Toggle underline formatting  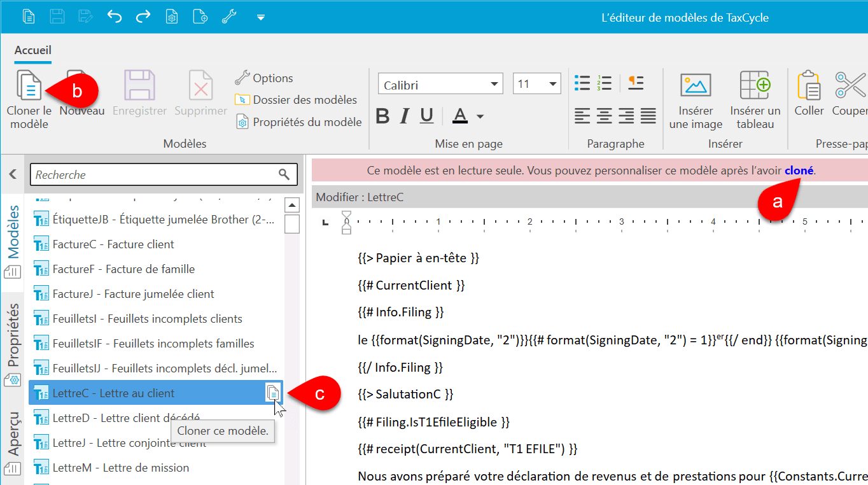[426, 116]
